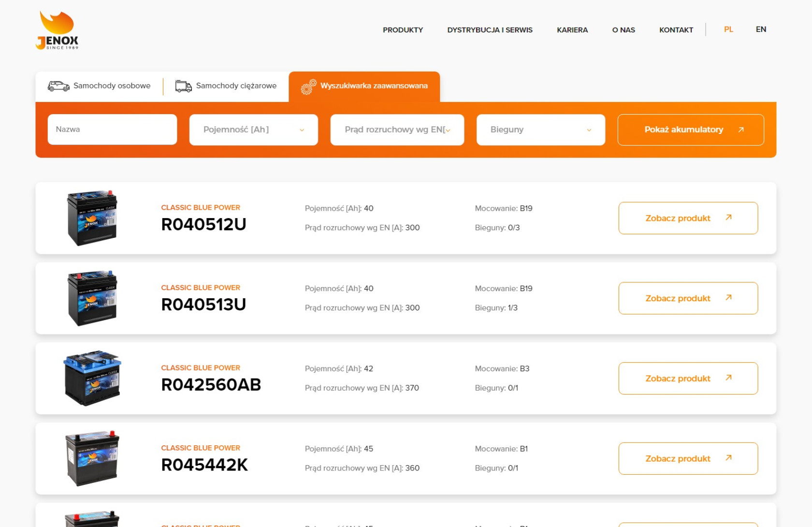Click arrow icon on Pokaż akumulatory button
The width and height of the screenshot is (812, 527).
(x=740, y=130)
